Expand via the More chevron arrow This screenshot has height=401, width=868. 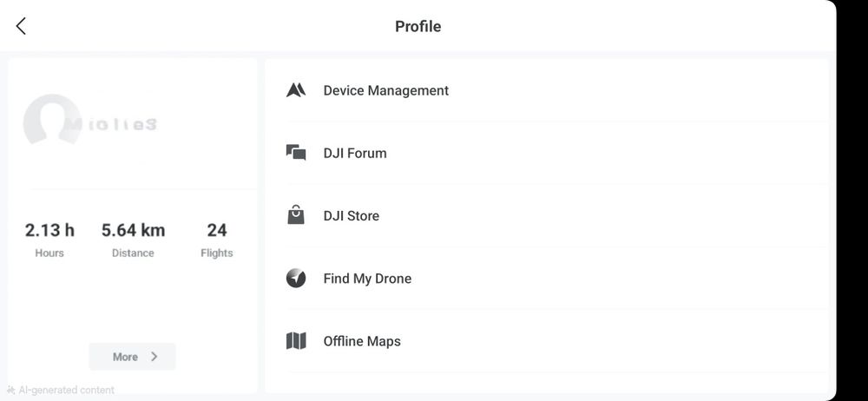pyautogui.click(x=155, y=357)
